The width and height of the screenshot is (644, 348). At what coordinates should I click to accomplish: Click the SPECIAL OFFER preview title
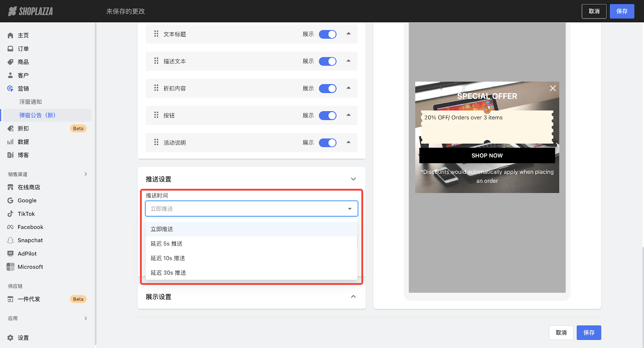click(487, 96)
